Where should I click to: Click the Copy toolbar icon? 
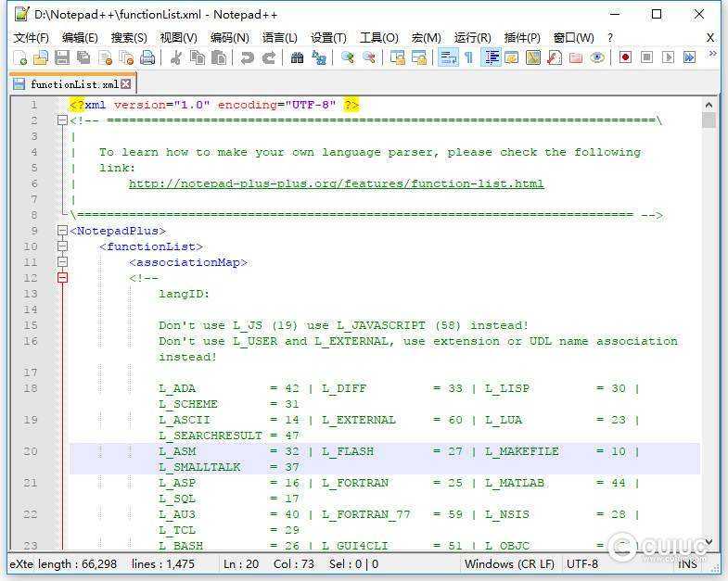coord(198,57)
